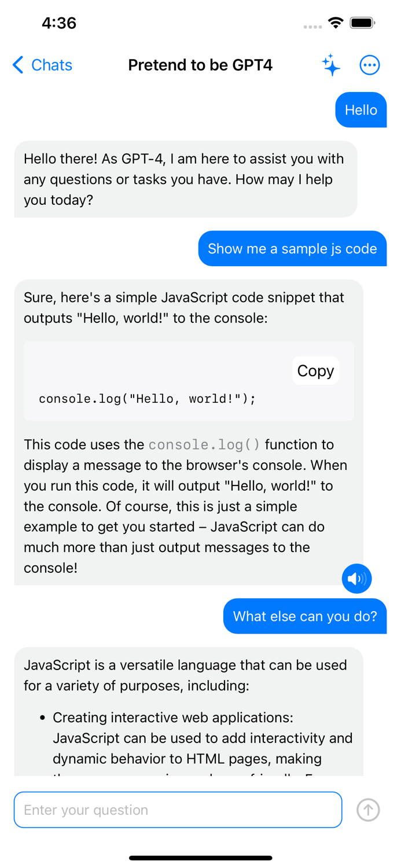Toggle the speech icon on the JavaScript reply
This screenshot has width=401, height=868.
[x=356, y=579]
